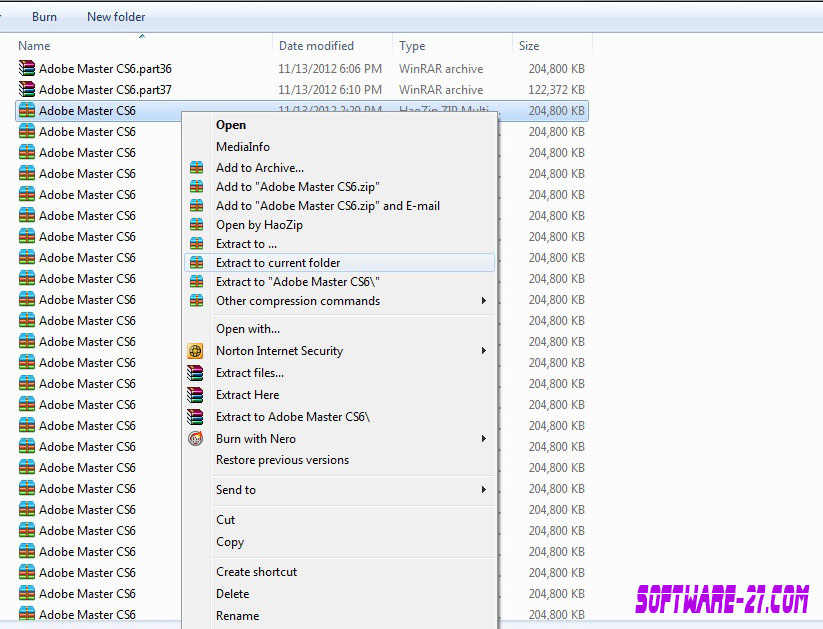Expand the Send to submenu arrow
This screenshot has width=823, height=629.
tap(483, 489)
